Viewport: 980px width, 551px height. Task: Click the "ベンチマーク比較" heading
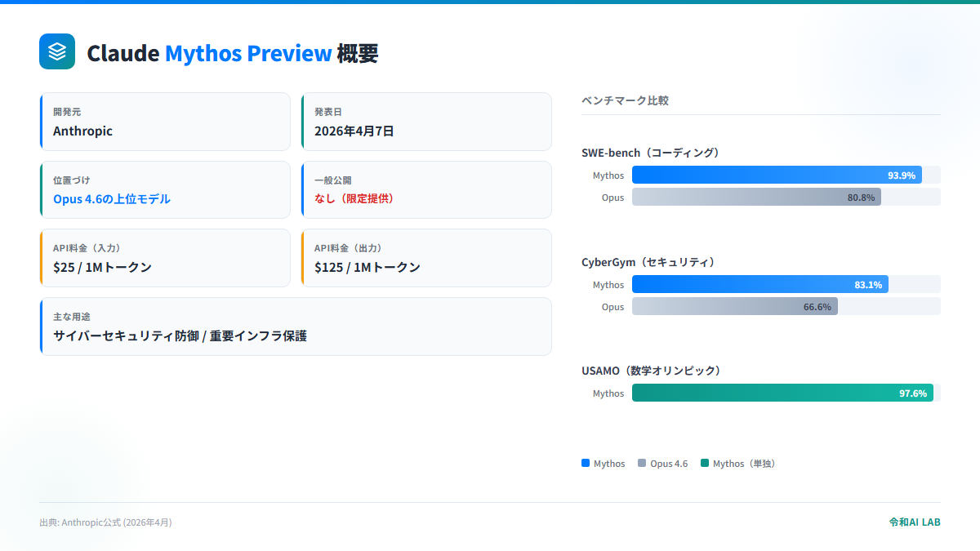pos(625,100)
